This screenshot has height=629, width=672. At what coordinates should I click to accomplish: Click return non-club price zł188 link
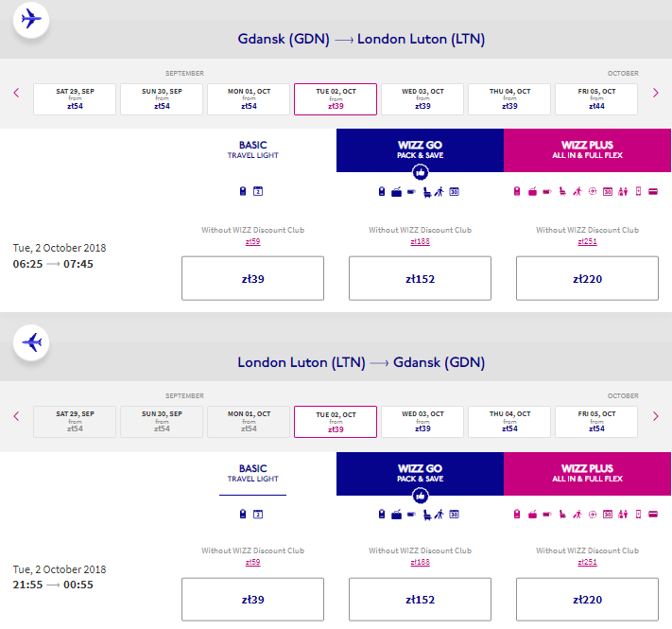click(420, 562)
